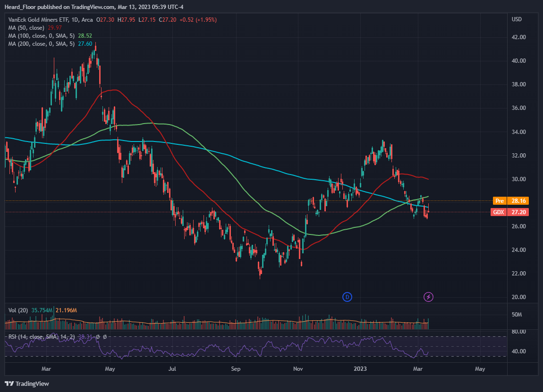This screenshot has width=543, height=392.
Task: Click the 22.00 price axis label
Action: point(519,273)
